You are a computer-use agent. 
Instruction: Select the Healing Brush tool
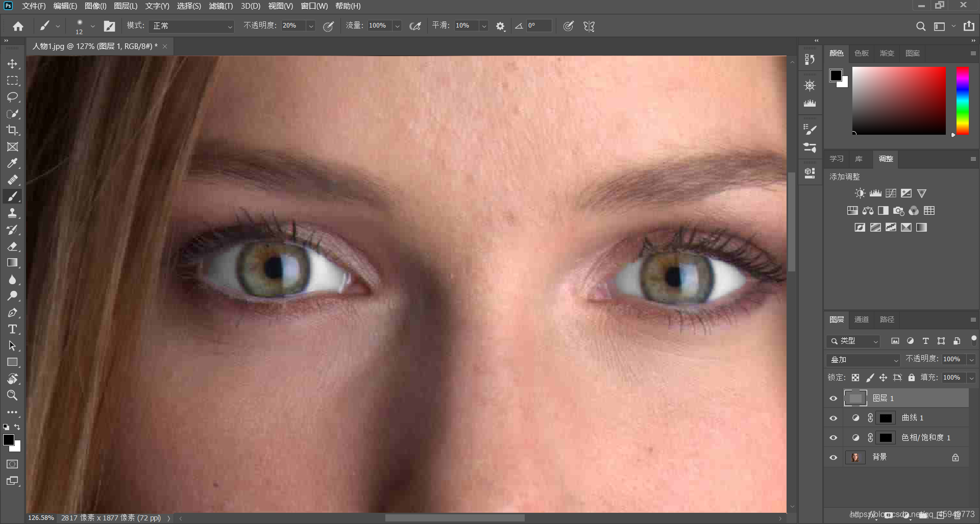(x=12, y=180)
